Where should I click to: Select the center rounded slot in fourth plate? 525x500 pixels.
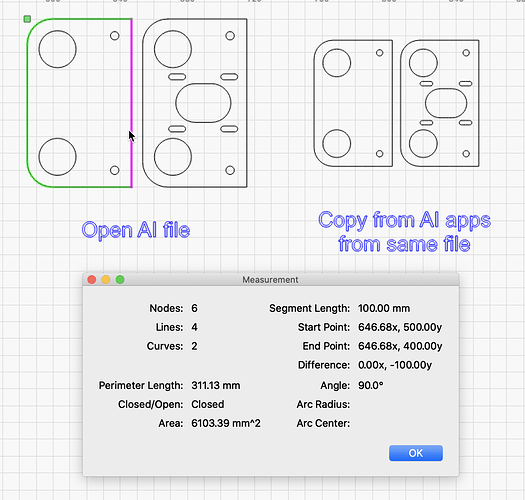click(x=446, y=103)
